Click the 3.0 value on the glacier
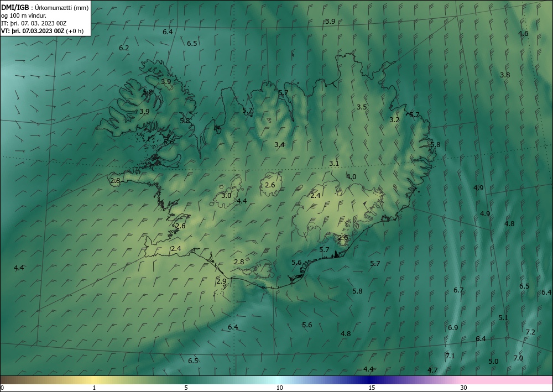Screen dimensions: 553x392 [x=226, y=196]
